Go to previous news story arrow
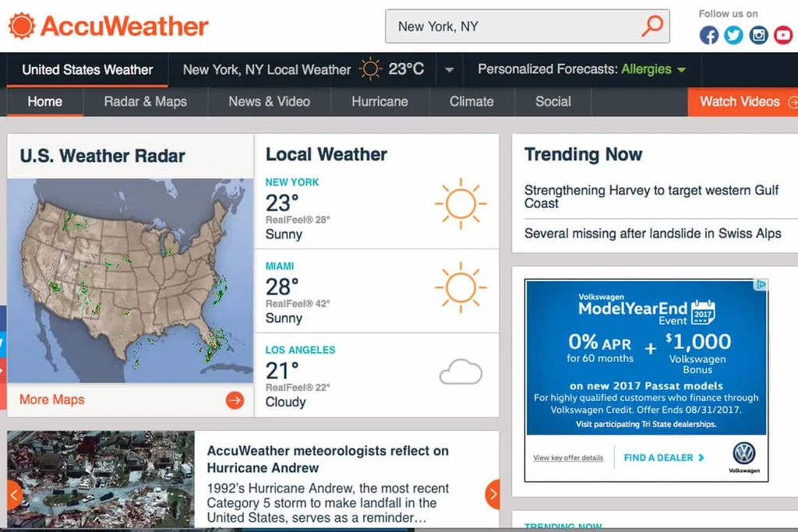Screen dimensions: 798x532 14,494
